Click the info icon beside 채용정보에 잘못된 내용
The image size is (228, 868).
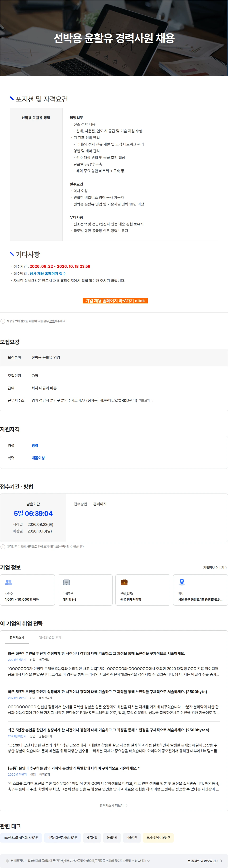[3, 321]
